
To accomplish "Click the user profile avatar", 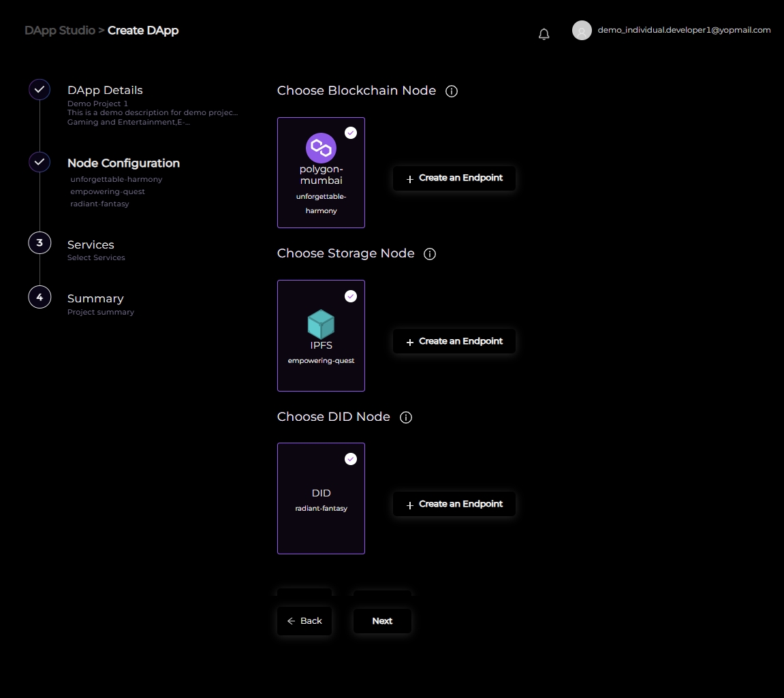I will click(x=582, y=31).
